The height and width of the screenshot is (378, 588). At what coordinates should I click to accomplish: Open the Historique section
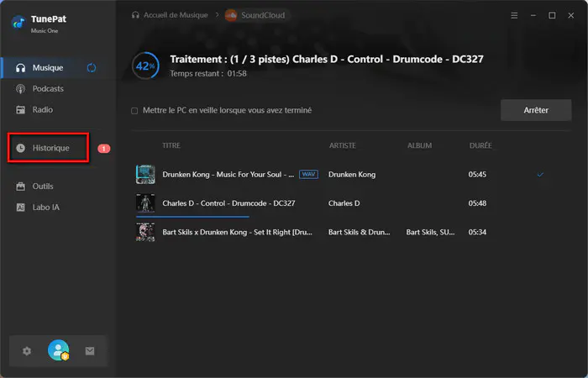[49, 148]
